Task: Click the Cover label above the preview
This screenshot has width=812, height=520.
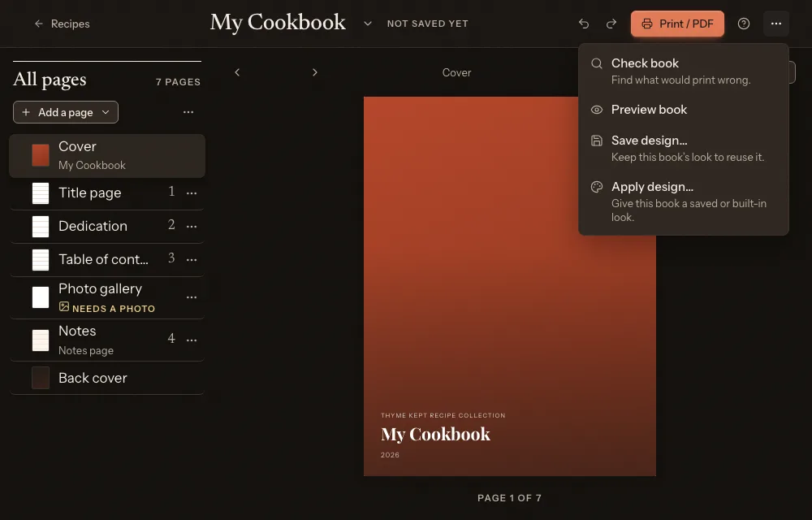Action: 456,72
